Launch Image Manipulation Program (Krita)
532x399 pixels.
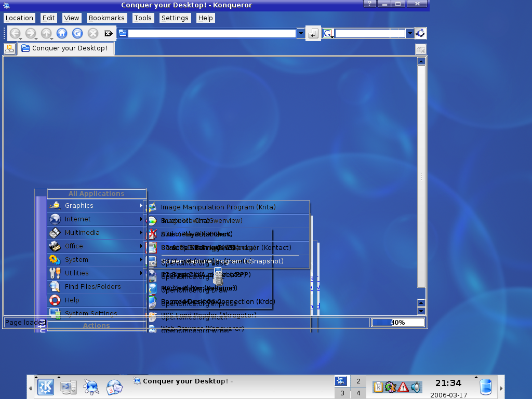229,207
